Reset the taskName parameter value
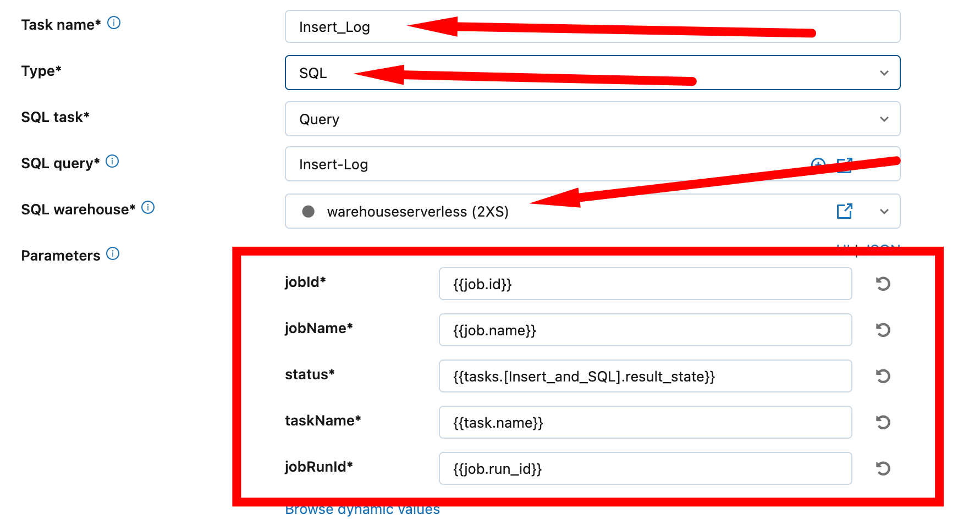This screenshot has height=531, width=980. pos(883,422)
